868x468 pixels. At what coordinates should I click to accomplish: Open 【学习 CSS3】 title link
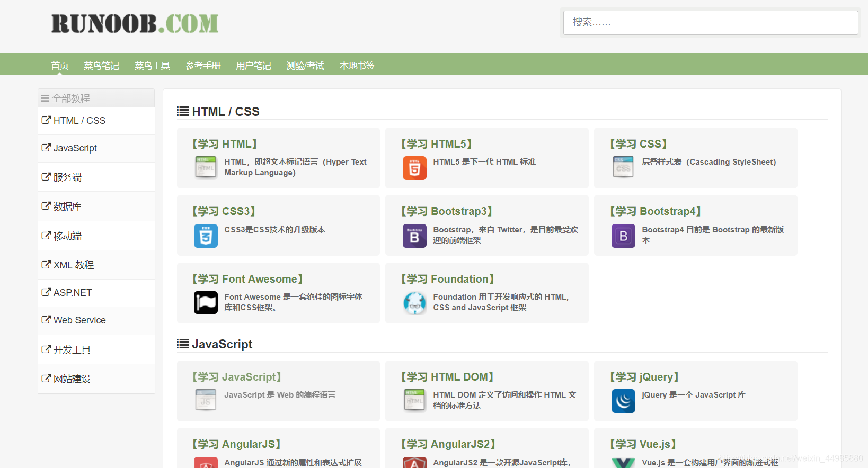coord(224,211)
